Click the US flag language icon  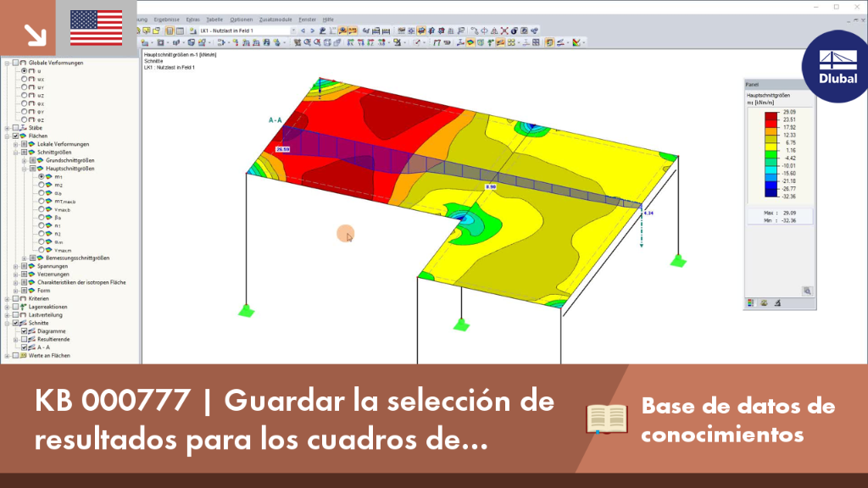[97, 28]
